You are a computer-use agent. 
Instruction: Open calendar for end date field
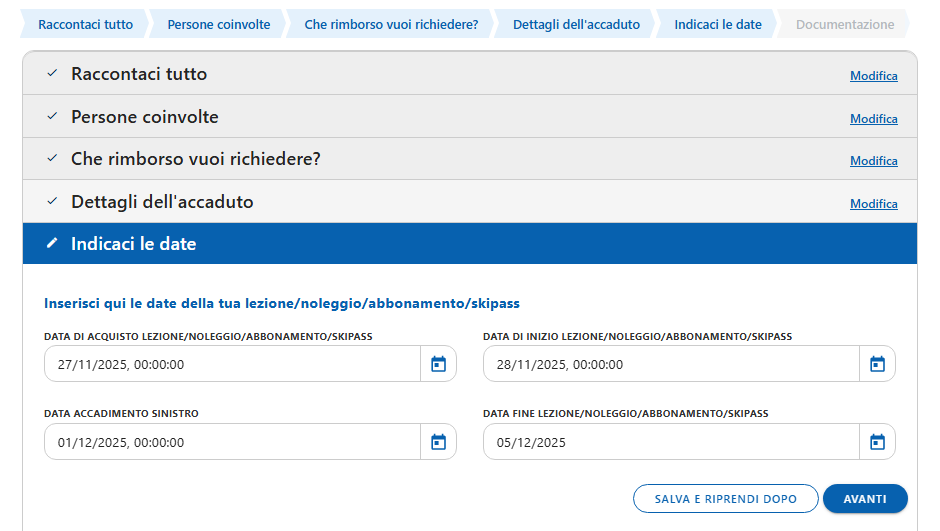tap(877, 442)
